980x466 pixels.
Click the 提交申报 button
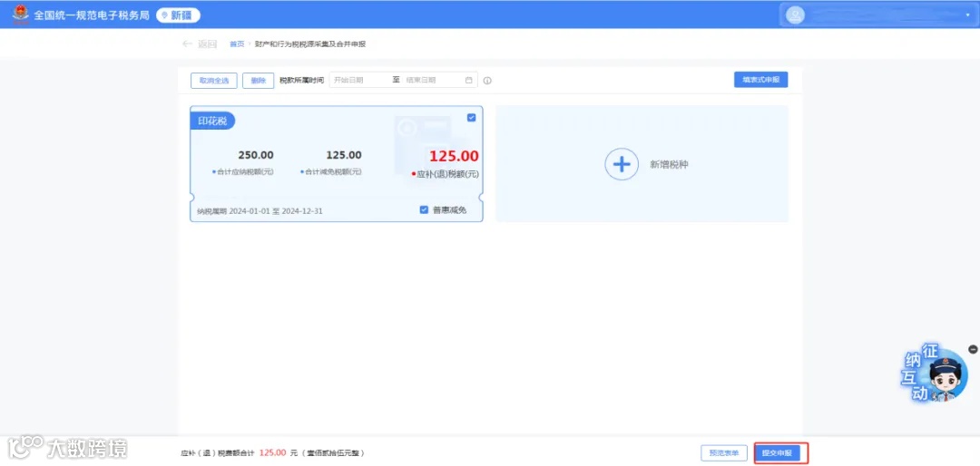click(x=777, y=453)
